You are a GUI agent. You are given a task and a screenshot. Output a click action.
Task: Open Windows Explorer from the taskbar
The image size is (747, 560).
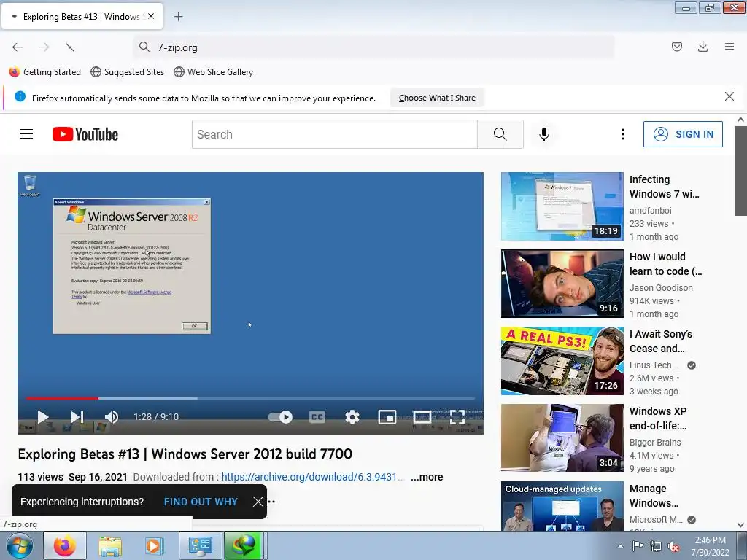point(111,545)
